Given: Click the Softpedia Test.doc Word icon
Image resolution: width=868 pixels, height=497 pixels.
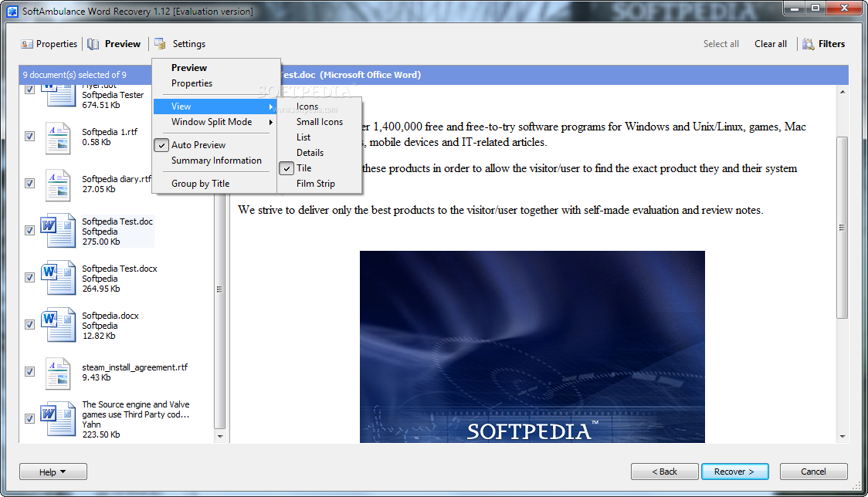Looking at the screenshot, I should click(x=58, y=230).
